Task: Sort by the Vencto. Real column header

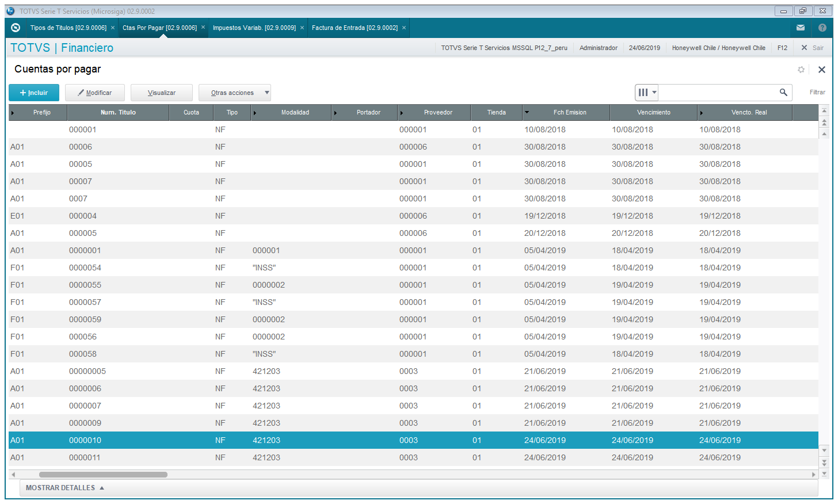Action: (x=745, y=112)
